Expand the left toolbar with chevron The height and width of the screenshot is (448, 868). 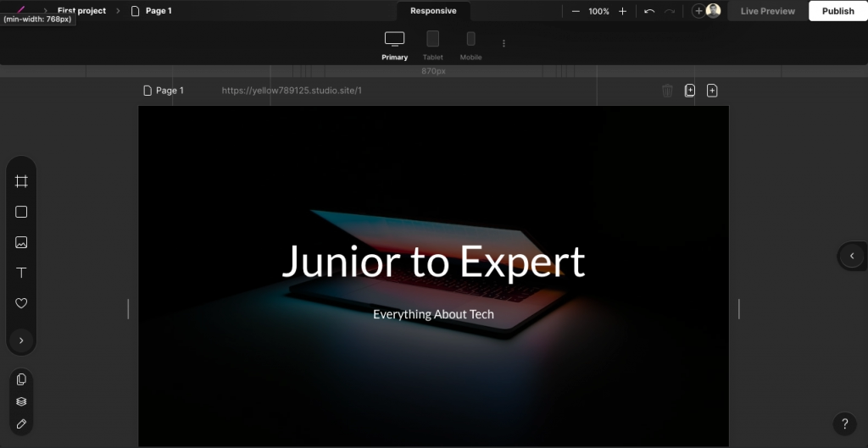click(21, 340)
